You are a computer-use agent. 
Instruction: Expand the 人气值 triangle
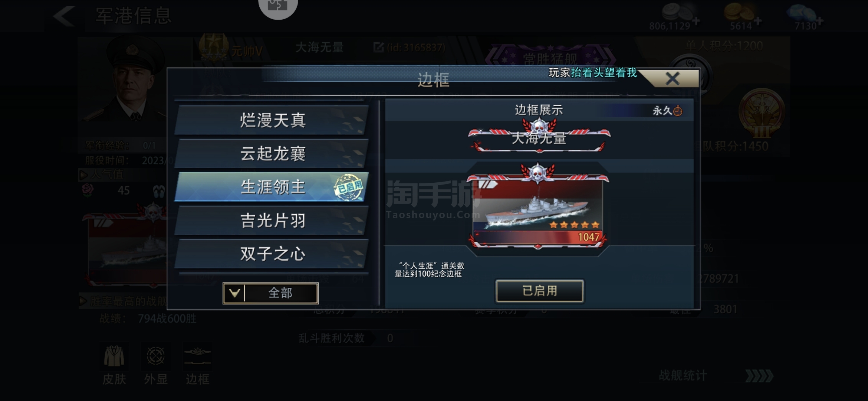pyautogui.click(x=83, y=175)
